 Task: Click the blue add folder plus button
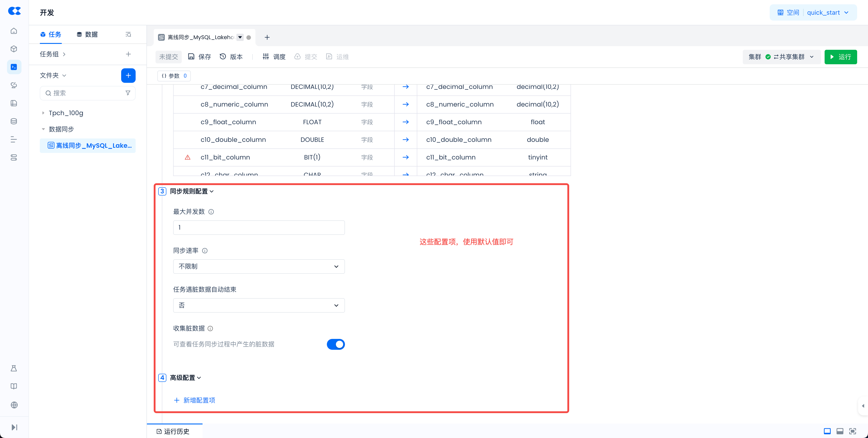tap(128, 76)
